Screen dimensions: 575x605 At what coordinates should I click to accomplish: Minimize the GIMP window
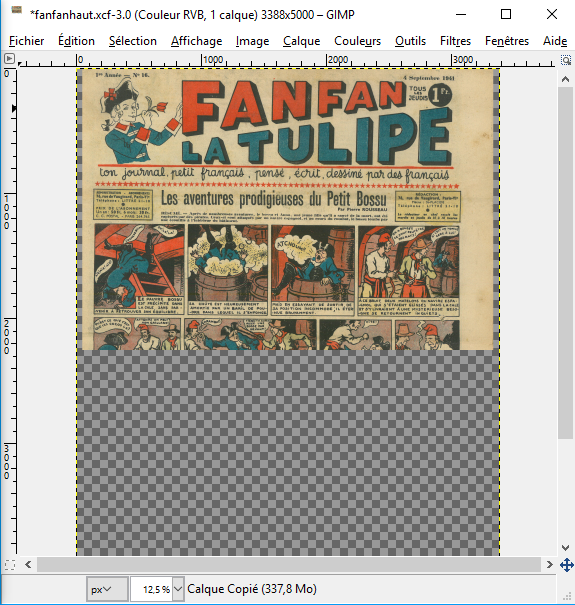pos(461,15)
